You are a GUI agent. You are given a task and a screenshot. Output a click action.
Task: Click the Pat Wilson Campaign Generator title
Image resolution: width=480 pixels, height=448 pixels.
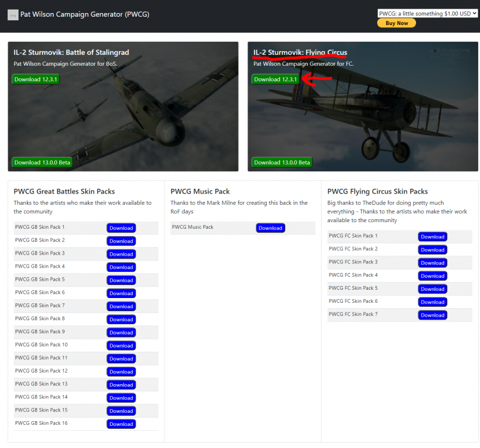pos(85,14)
